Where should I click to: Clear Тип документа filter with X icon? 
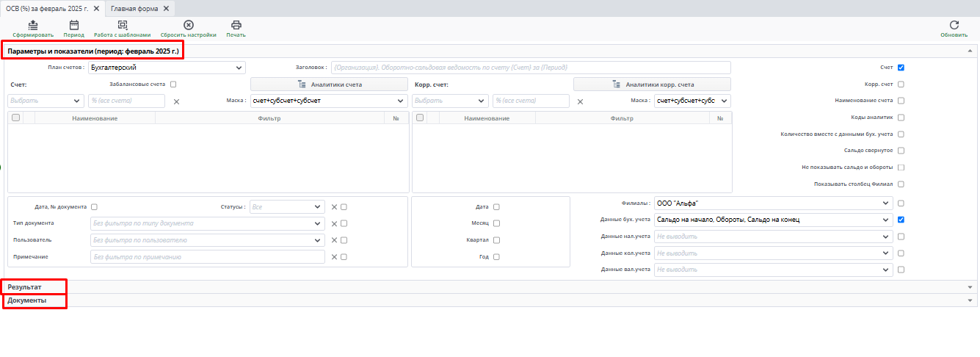coord(334,223)
